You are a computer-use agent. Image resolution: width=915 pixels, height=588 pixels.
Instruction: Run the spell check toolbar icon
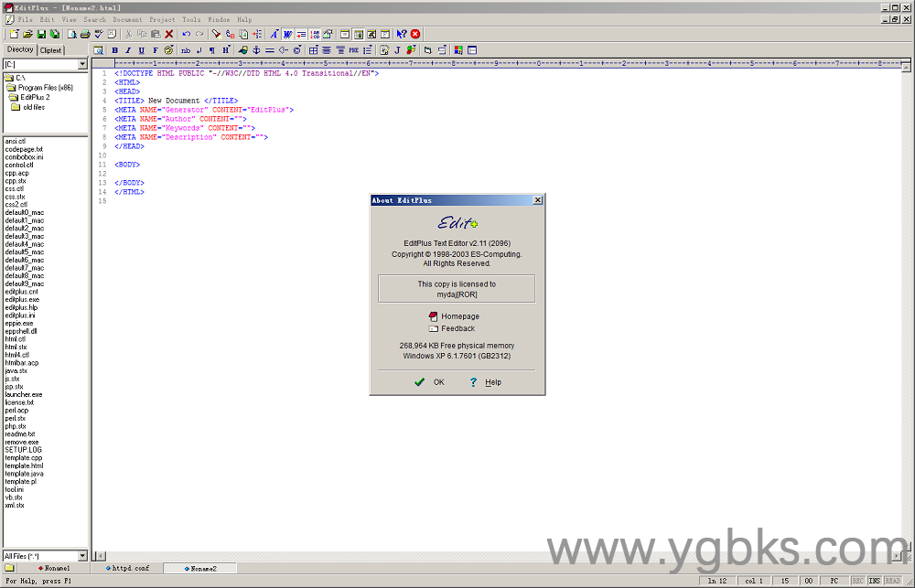tap(99, 34)
